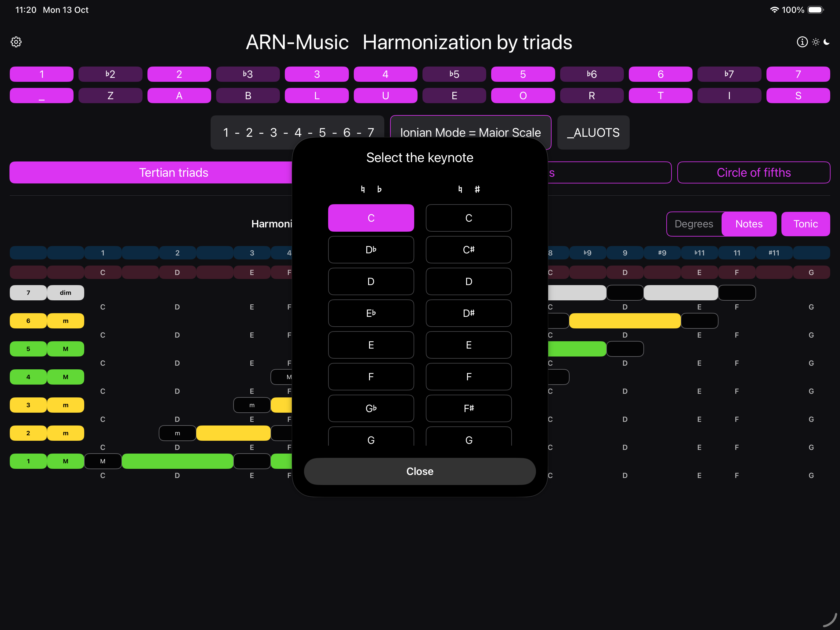Image resolution: width=840 pixels, height=630 pixels.
Task: Close the keynote selection dialog
Action: coord(420,471)
